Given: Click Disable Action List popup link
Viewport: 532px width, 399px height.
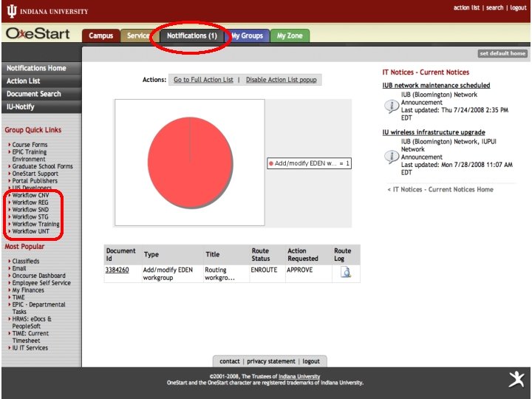Looking at the screenshot, I should tap(282, 80).
